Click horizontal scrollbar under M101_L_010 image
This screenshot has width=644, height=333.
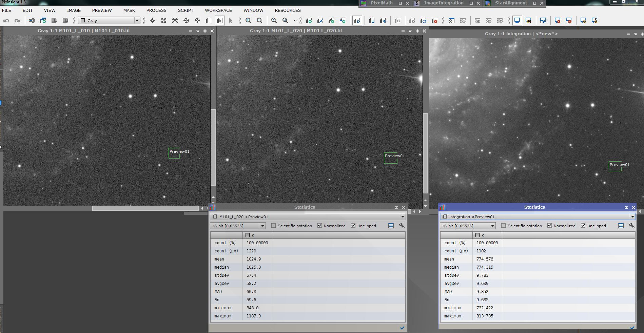pyautogui.click(x=145, y=208)
